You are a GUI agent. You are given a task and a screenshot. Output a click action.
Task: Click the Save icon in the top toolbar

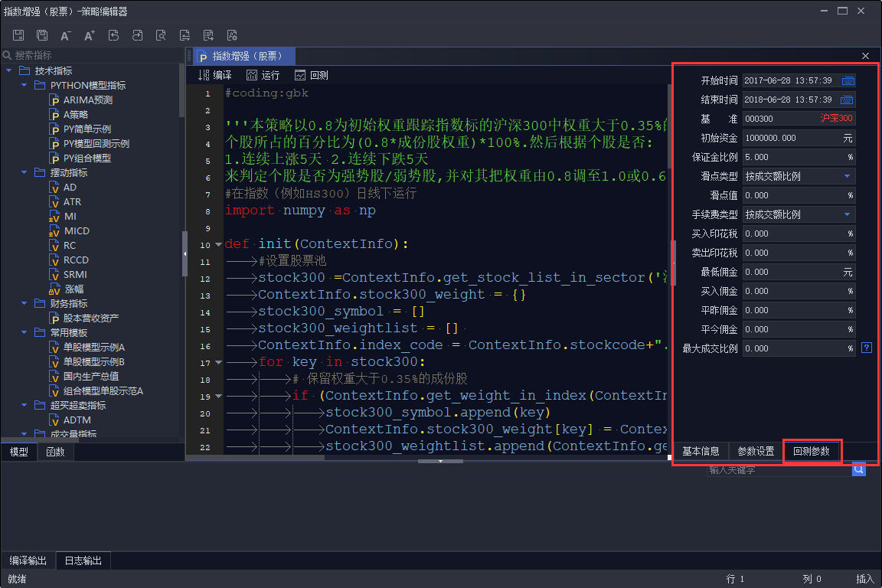tap(18, 35)
